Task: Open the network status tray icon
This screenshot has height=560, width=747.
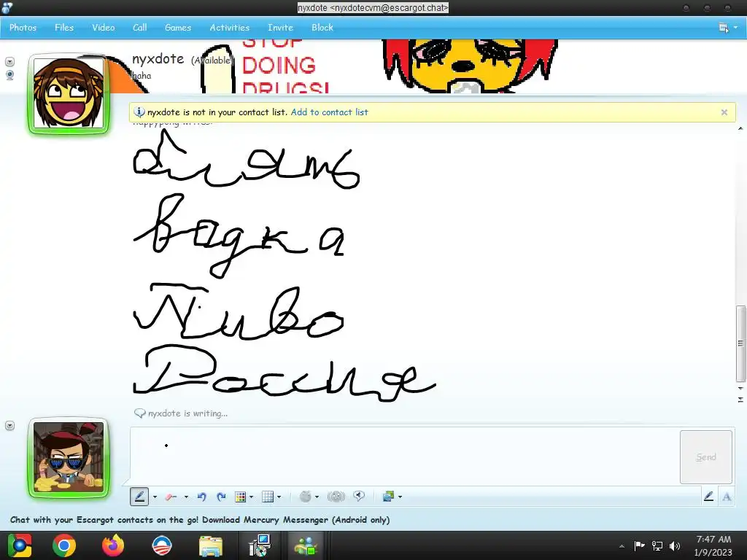Action: 657,545
